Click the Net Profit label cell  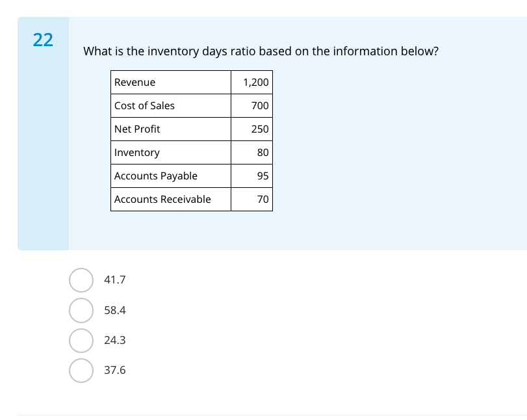coord(170,129)
